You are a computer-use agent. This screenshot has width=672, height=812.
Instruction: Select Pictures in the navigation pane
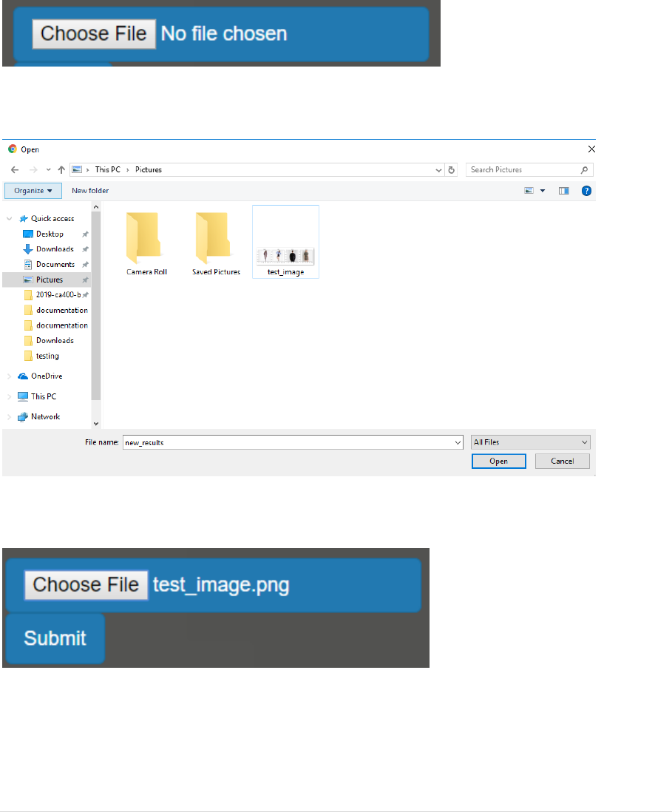click(x=50, y=280)
